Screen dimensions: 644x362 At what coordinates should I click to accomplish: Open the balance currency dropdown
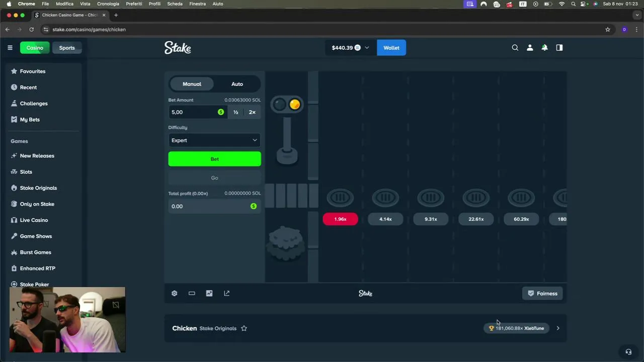pyautogui.click(x=351, y=48)
